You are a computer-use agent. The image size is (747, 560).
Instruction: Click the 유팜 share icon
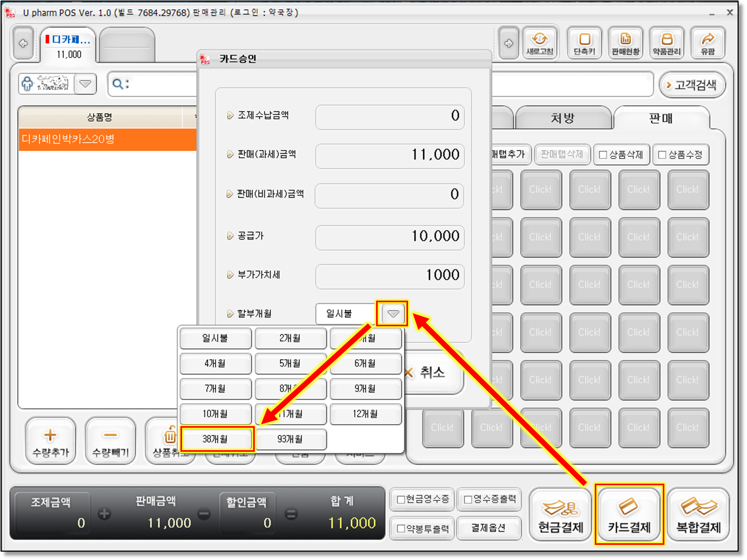pos(708,43)
